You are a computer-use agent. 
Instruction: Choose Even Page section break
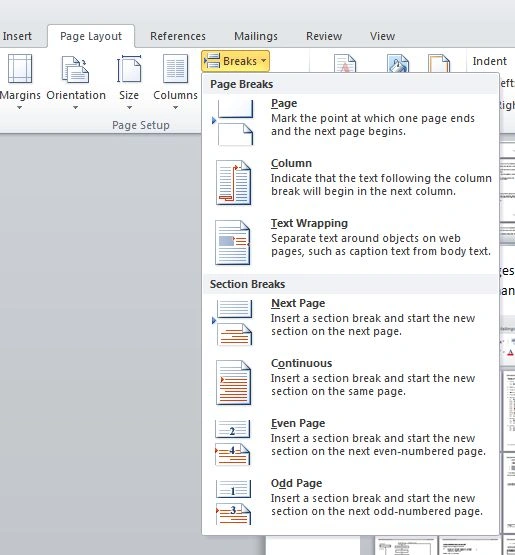click(350, 442)
